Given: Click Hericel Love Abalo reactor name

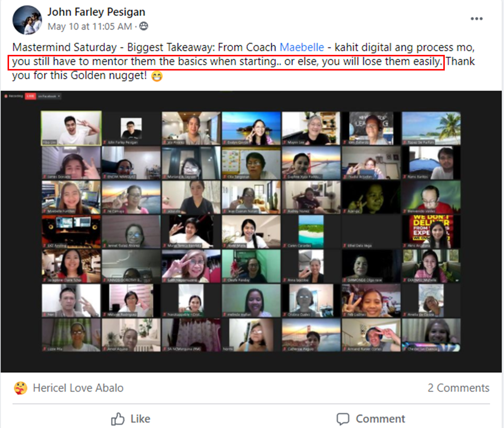Looking at the screenshot, I should pyautogui.click(x=78, y=388).
